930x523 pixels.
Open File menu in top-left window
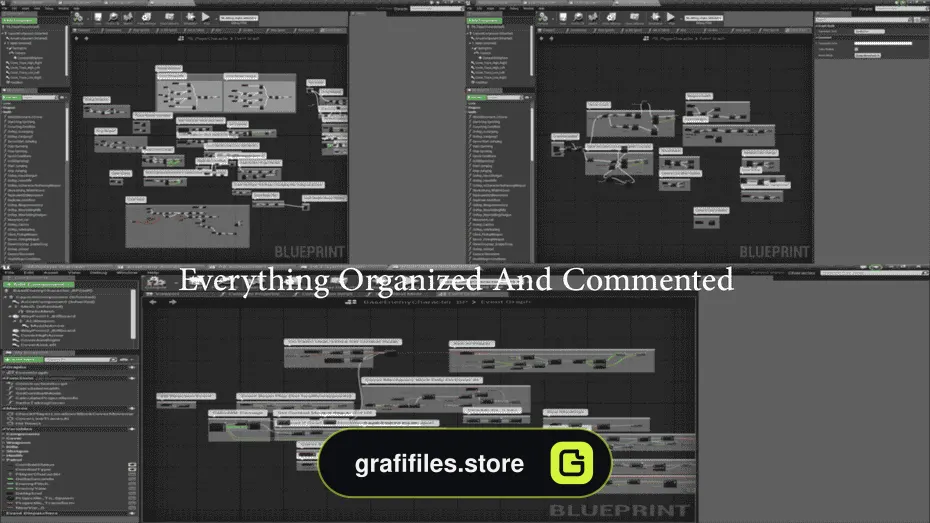coord(5,8)
